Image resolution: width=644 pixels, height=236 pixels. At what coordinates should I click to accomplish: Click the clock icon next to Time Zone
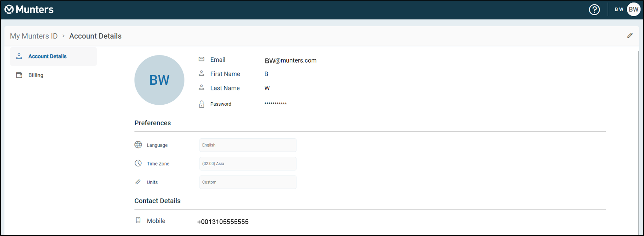pyautogui.click(x=138, y=163)
